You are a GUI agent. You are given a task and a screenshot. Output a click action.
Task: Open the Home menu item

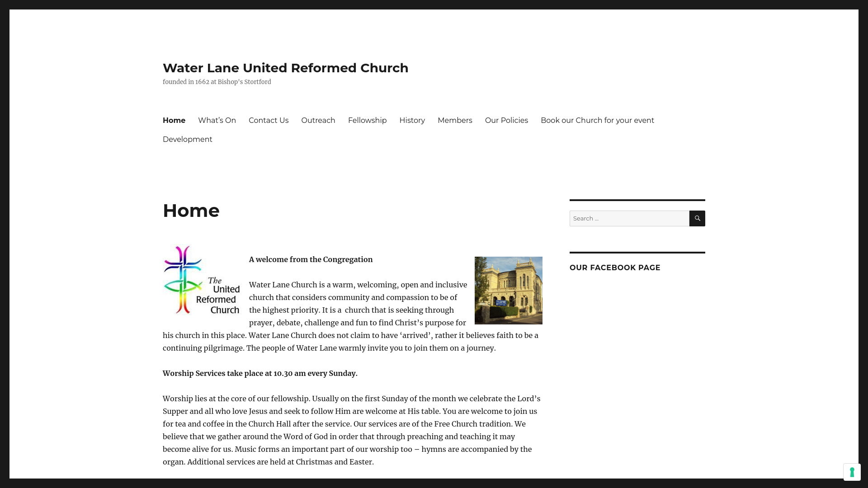click(x=174, y=120)
